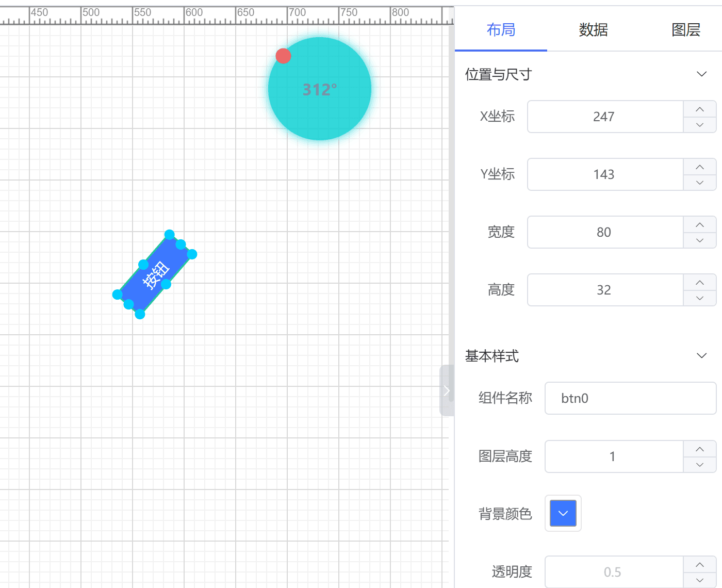Increase the 图层高度 value
The width and height of the screenshot is (722, 588).
[700, 449]
